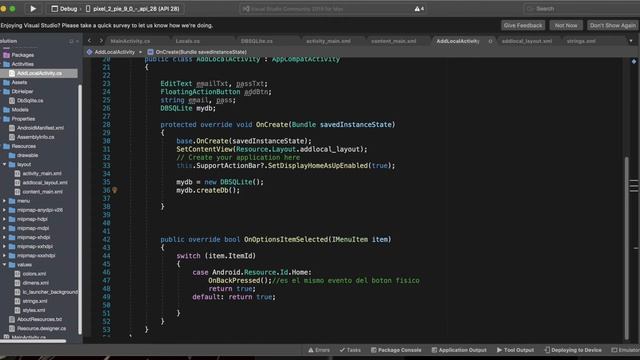
Task: Choose Don't Show Again
Action: point(613,25)
